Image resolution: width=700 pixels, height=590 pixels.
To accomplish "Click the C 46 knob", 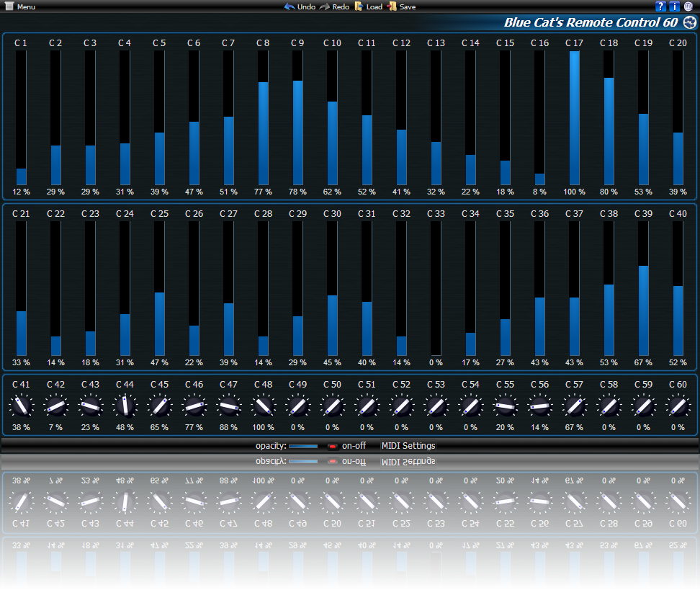I will point(194,406).
